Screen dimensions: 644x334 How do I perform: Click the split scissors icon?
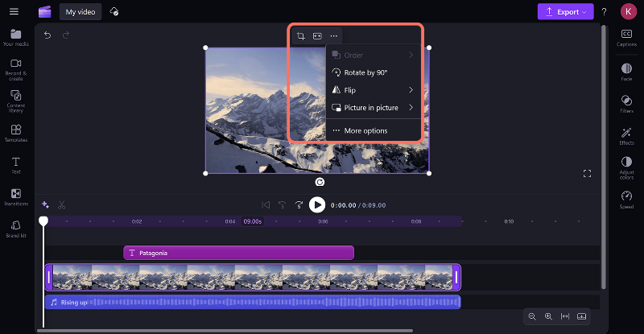(x=62, y=204)
